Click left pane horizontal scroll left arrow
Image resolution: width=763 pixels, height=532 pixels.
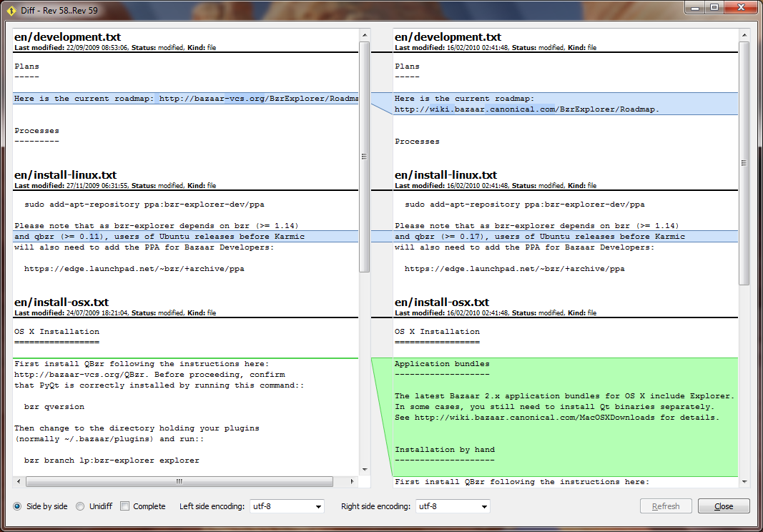(19, 481)
